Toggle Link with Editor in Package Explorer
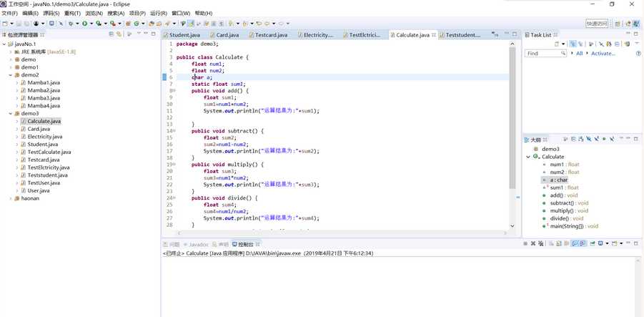644x317 pixels. tap(118, 34)
